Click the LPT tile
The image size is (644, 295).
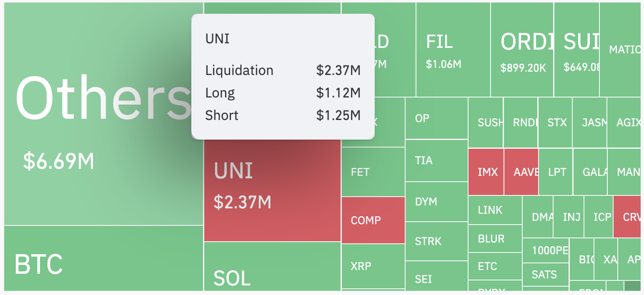tap(556, 172)
